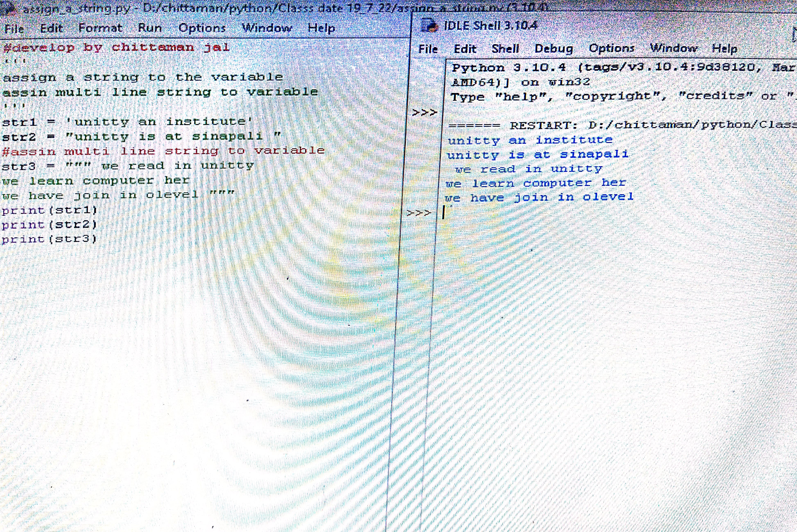Open the IDLE Shell Edit menu
This screenshot has width=797, height=532.
pos(465,49)
